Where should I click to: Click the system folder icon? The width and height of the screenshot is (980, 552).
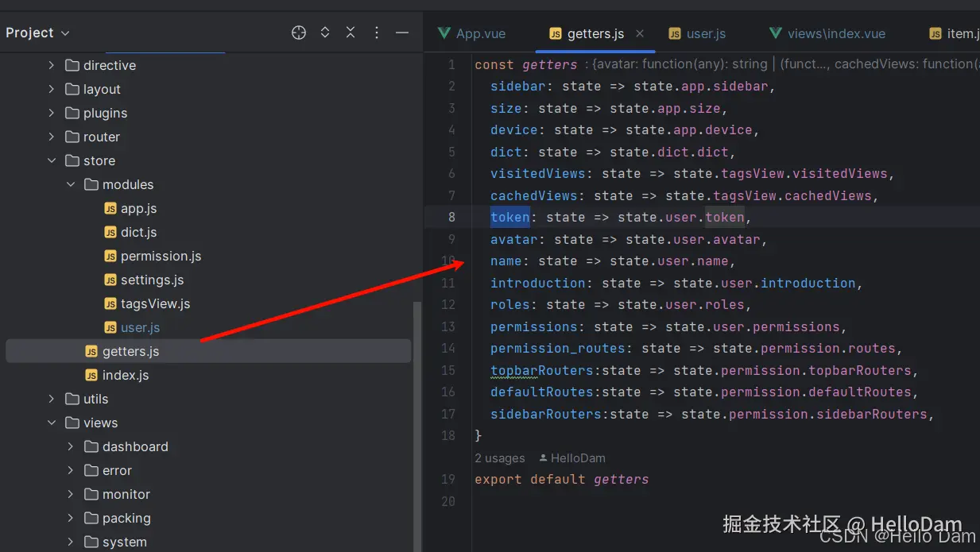(91, 542)
